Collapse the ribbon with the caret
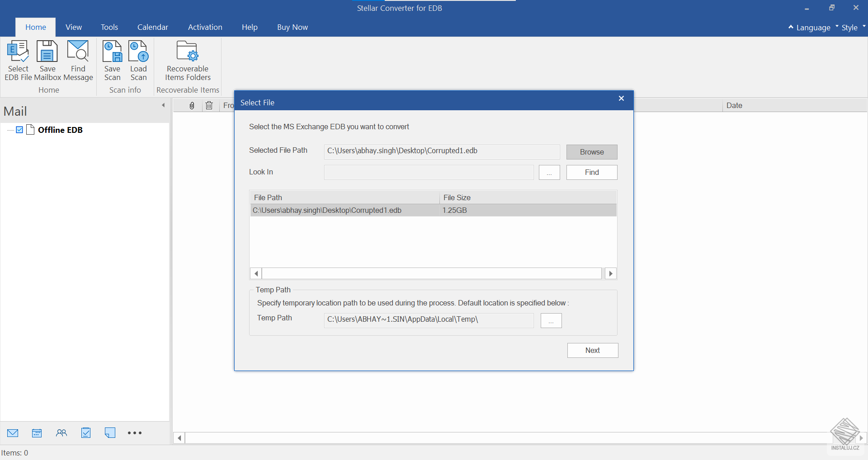The image size is (868, 460). click(791, 27)
